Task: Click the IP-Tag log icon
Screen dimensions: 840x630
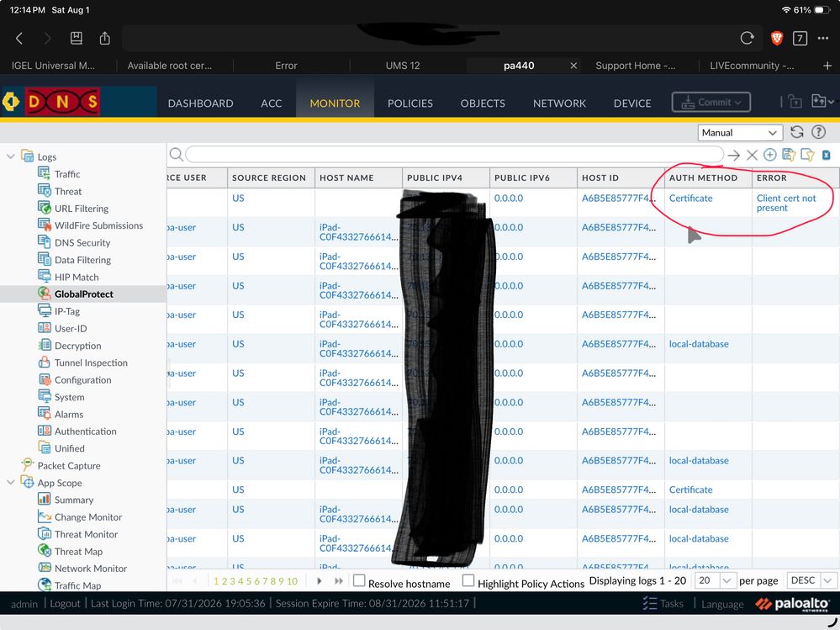Action: pyautogui.click(x=45, y=310)
